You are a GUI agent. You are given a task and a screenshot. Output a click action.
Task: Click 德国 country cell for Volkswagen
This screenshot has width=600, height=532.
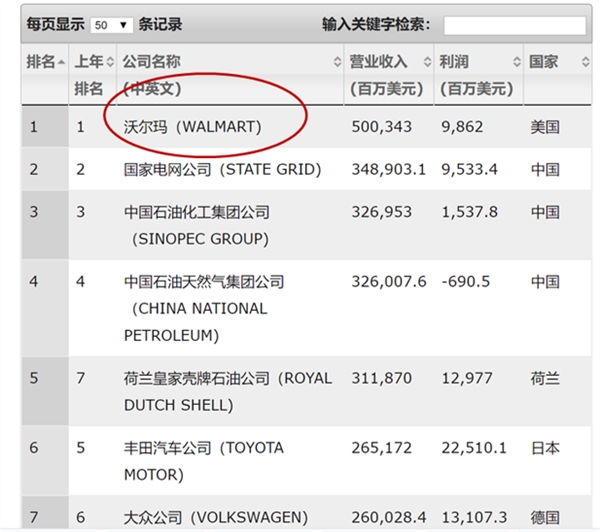(545, 516)
